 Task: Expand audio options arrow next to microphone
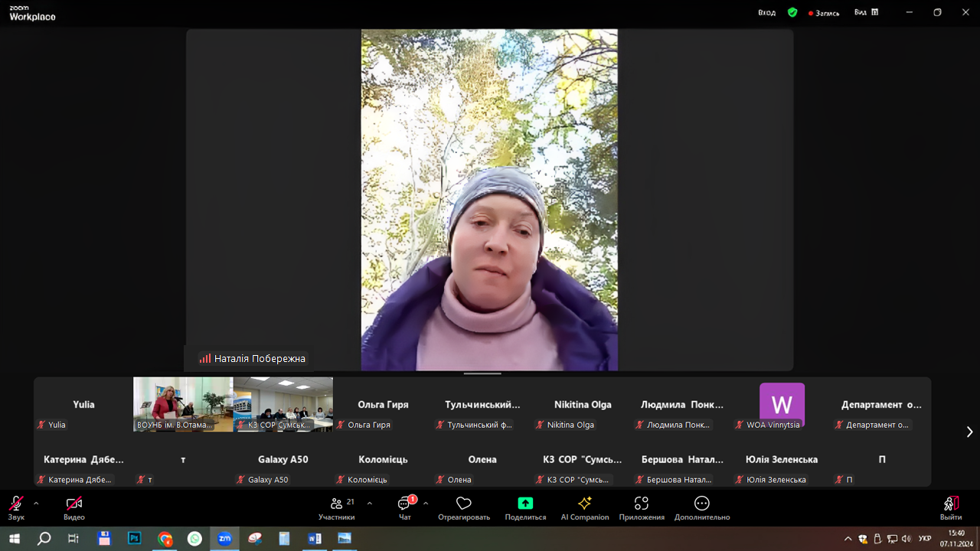tap(36, 504)
